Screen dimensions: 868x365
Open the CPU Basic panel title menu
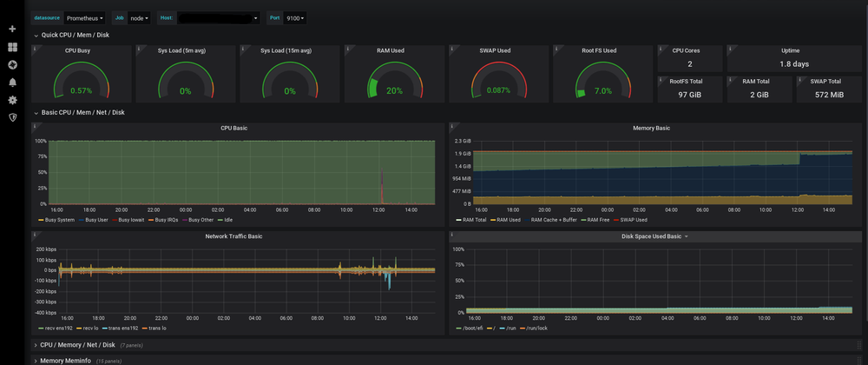click(233, 128)
